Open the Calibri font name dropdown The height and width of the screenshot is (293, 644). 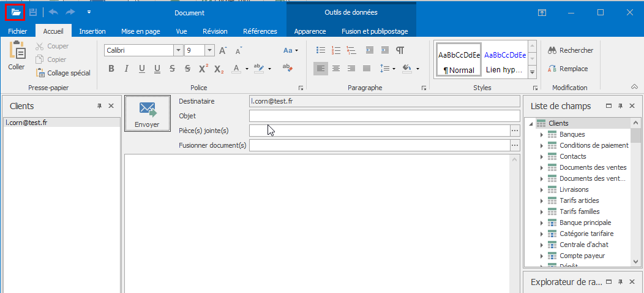point(178,50)
